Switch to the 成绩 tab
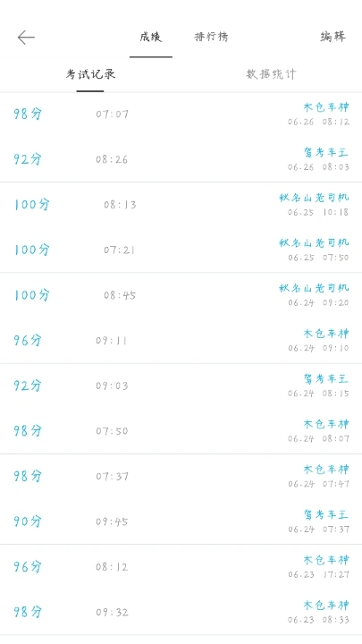This screenshot has width=362, height=644. tap(151, 37)
